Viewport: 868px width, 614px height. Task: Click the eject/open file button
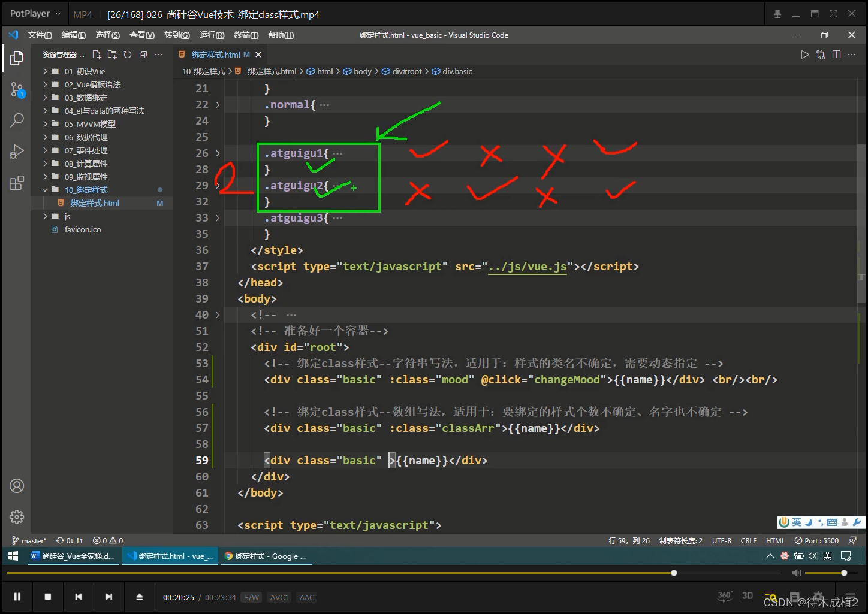[x=139, y=597]
